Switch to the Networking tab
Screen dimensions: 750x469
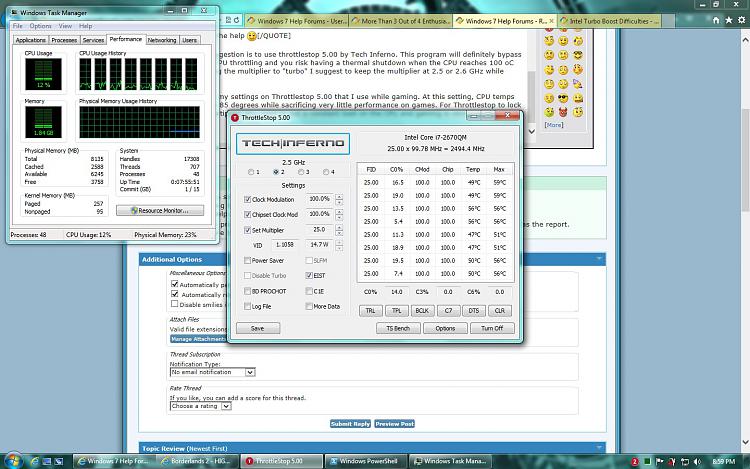click(x=162, y=40)
